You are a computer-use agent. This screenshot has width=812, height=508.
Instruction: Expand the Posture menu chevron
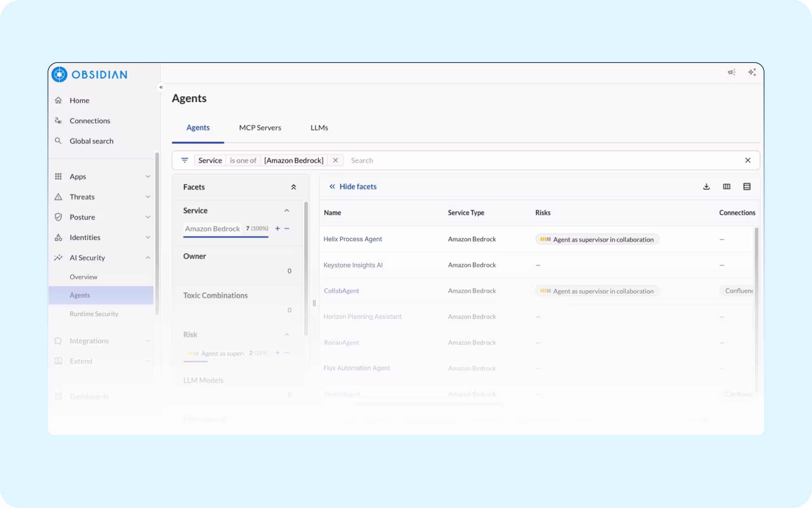pos(148,217)
